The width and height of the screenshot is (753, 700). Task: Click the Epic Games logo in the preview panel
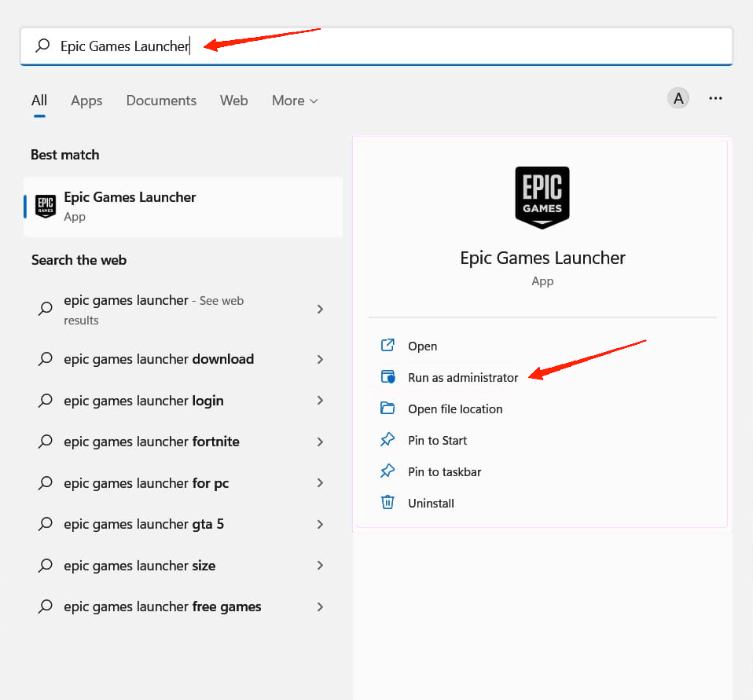pyautogui.click(x=542, y=197)
